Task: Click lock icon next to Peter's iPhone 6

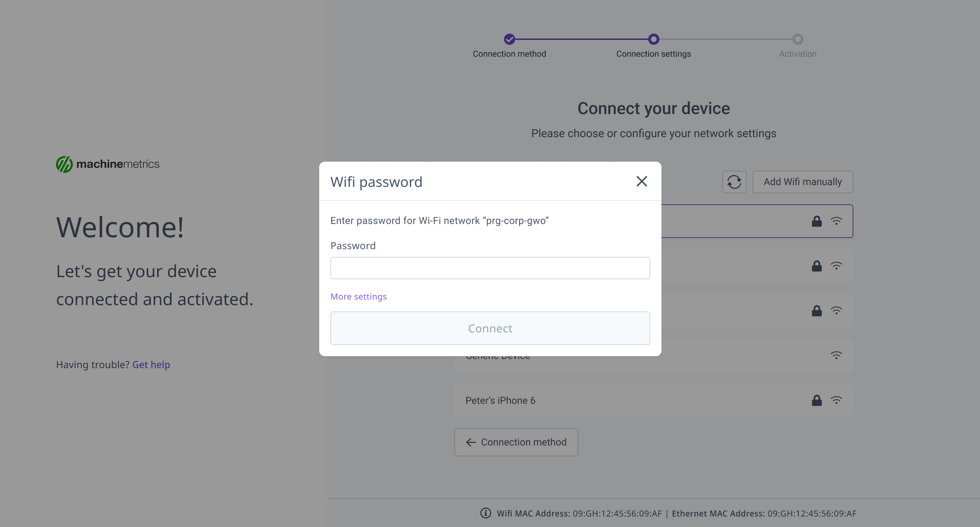Action: [x=817, y=400]
